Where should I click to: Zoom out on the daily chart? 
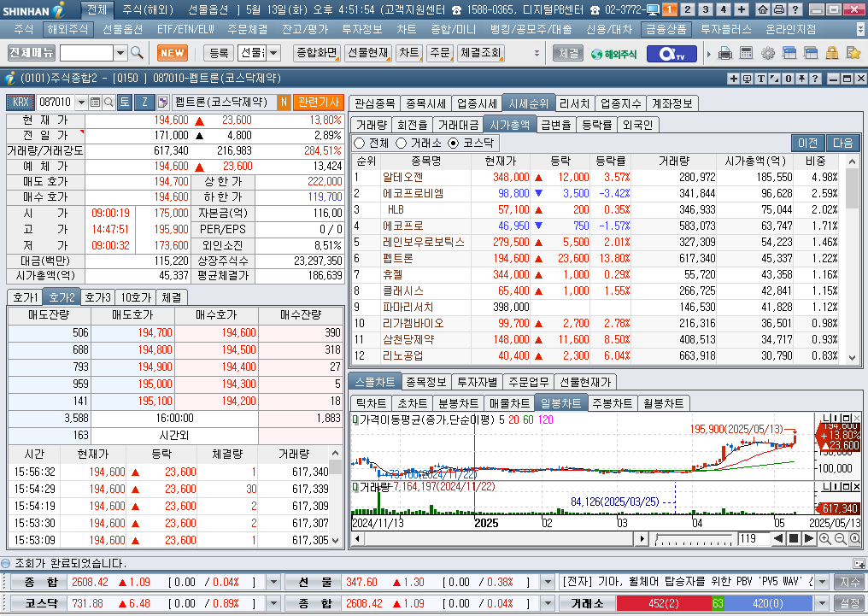840,538
